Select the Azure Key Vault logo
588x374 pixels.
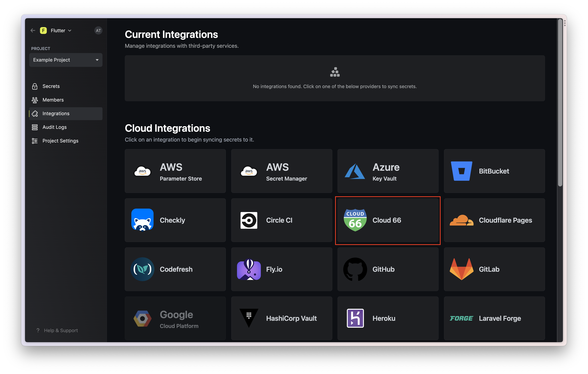pyautogui.click(x=355, y=171)
